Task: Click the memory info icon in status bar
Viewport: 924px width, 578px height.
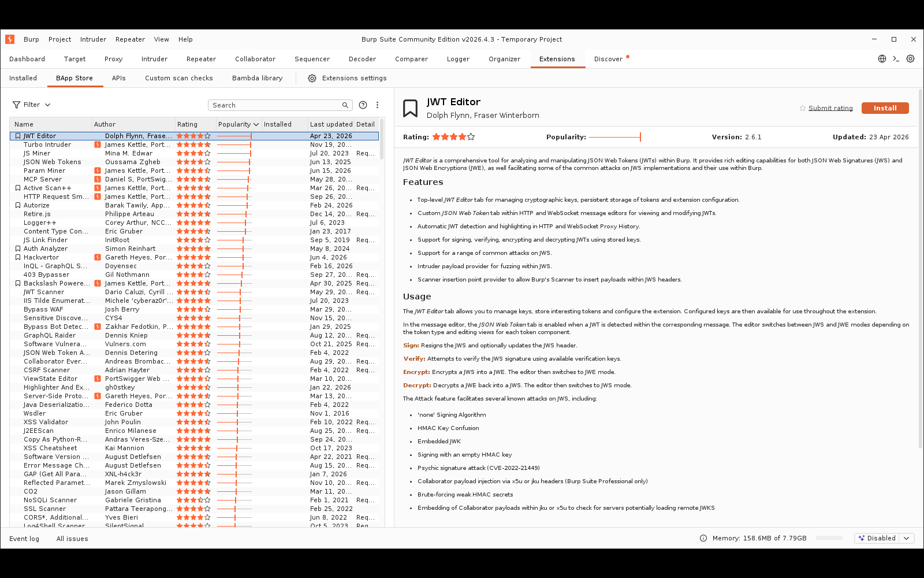Action: (x=703, y=538)
